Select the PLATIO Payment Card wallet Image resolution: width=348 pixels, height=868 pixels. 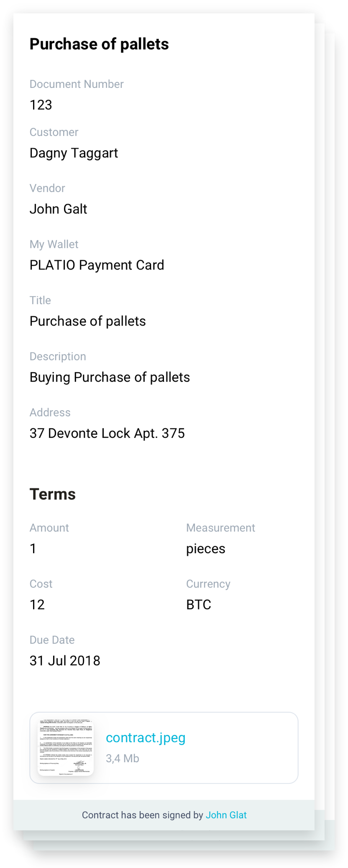point(97,265)
